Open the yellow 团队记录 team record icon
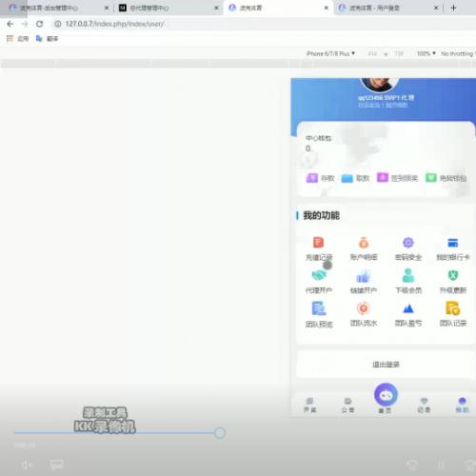Screen dimensions: 476x476 (x=453, y=307)
